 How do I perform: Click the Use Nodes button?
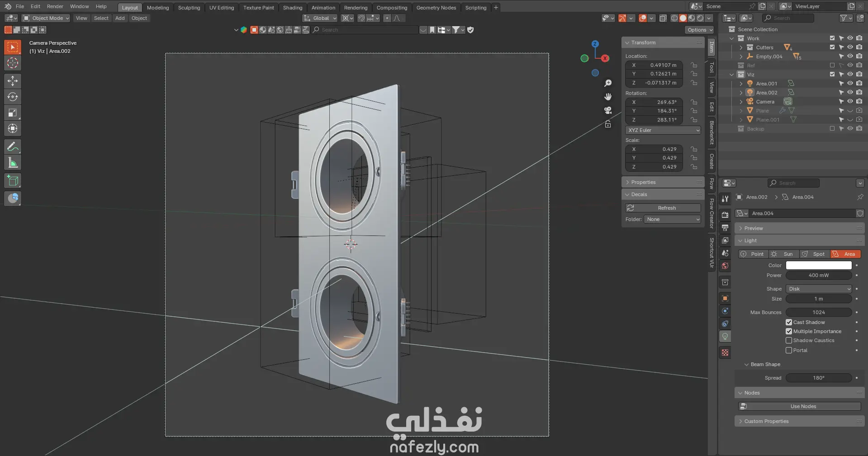click(799, 406)
